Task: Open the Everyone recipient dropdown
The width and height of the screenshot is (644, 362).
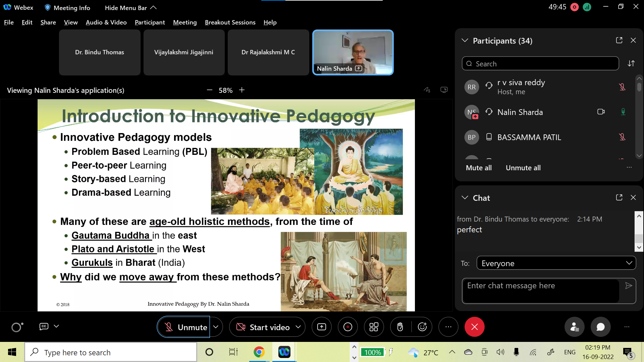Action: point(556,263)
